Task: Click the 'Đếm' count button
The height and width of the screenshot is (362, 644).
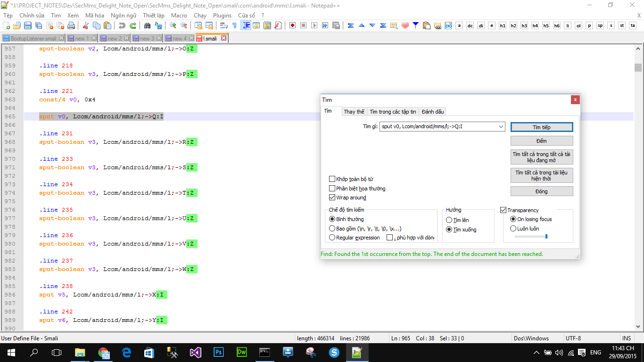Action: tap(541, 141)
